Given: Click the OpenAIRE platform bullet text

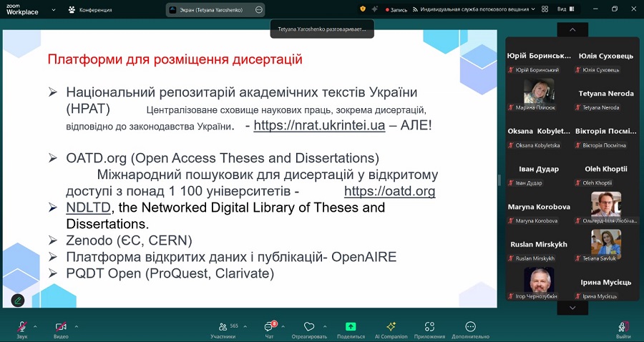Looking at the screenshot, I should (231, 257).
